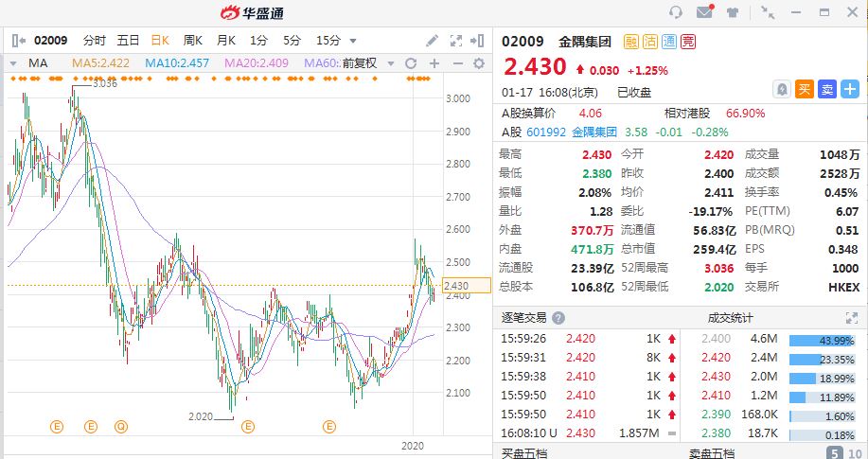Select 5-level order book depth
The height and width of the screenshot is (459, 868).
click(x=834, y=453)
